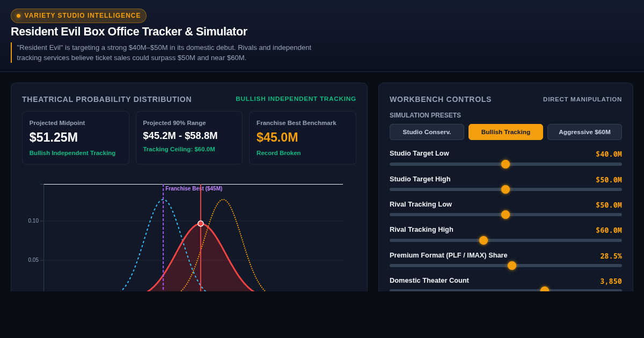Click the $40.0M Studio Target Low value
Screen dimensions: 644x338
[x=609, y=154]
